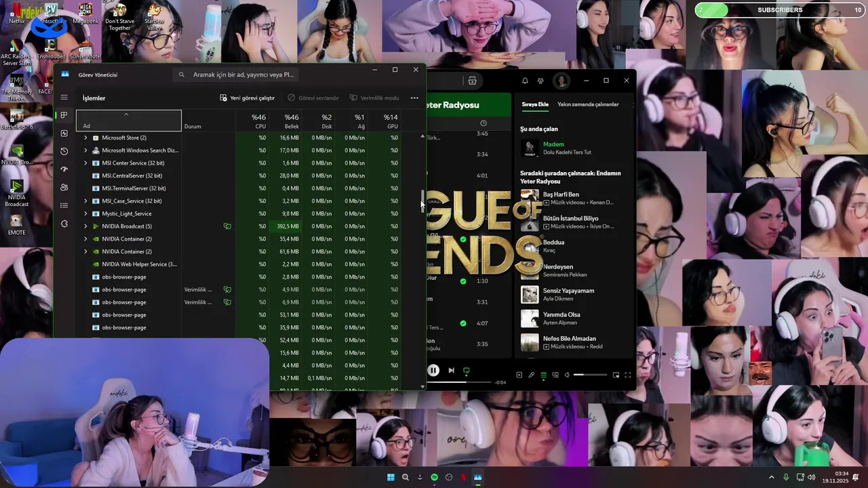Toggle saved checkmark on 1:10 track
Image resolution: width=868 pixels, height=488 pixels.
pyautogui.click(x=463, y=281)
